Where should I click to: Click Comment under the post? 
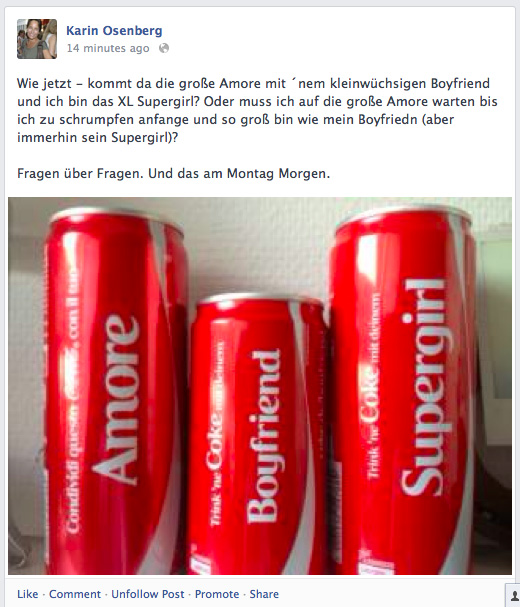75,594
